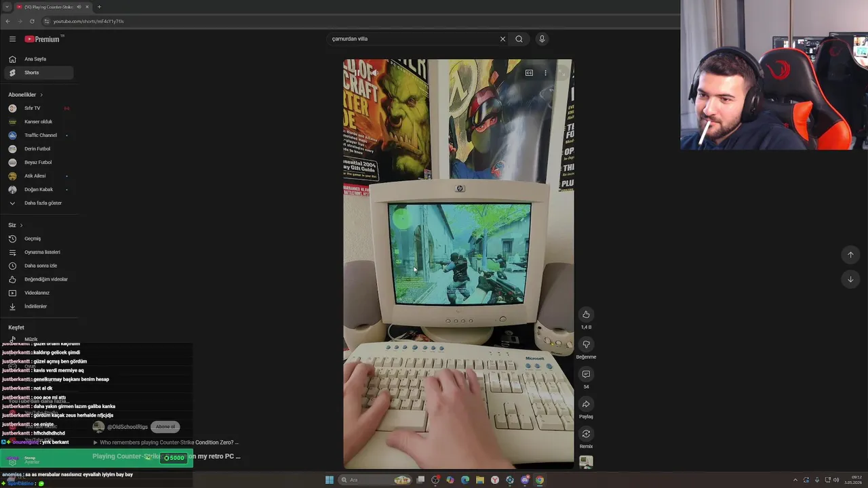Toggle the Short's volume speaker icon

[x=374, y=73]
